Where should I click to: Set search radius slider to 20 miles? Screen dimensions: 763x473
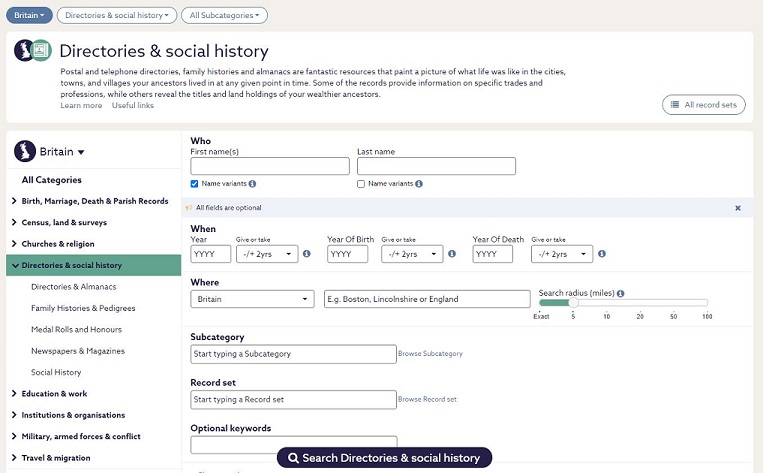(640, 303)
